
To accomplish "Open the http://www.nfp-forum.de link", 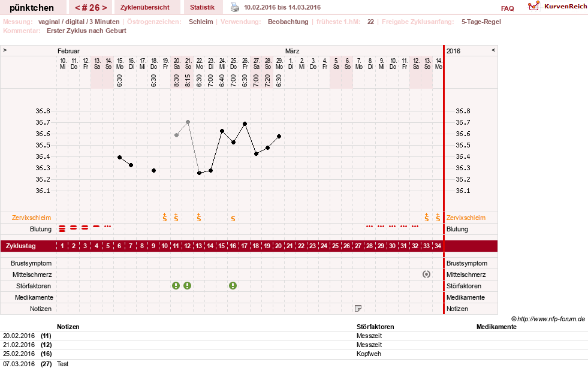I will [x=551, y=319].
